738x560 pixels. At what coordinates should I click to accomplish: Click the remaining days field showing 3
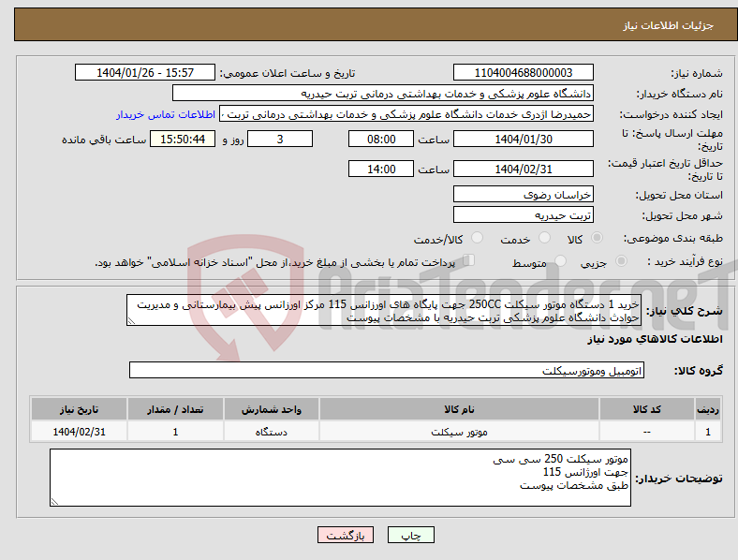[280, 139]
